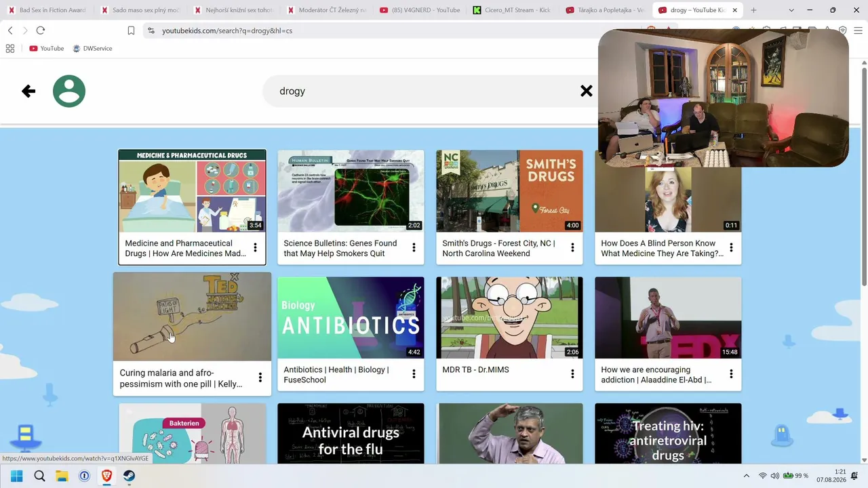This screenshot has height=488, width=868.
Task: Click the volume speaker tray icon
Action: tap(775, 476)
